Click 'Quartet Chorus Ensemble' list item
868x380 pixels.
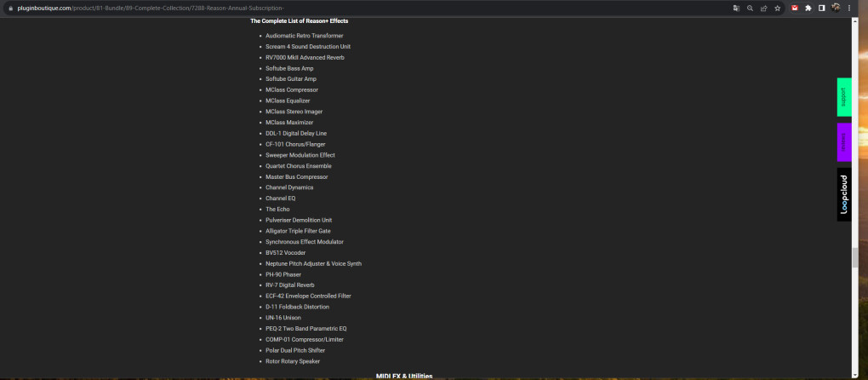tap(299, 165)
